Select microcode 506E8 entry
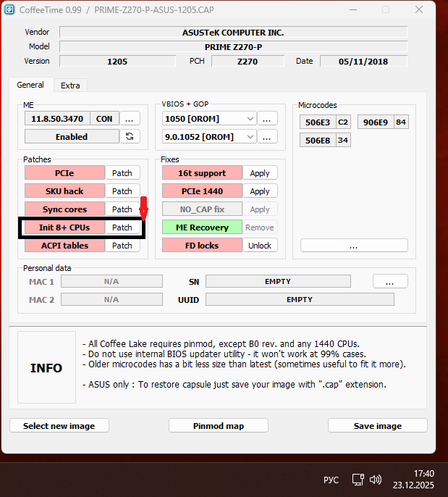Viewport: 448px width, 497px height. pos(325,140)
